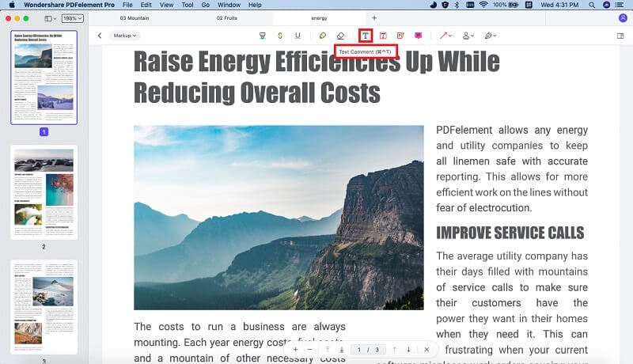
Task: Switch to the 02 Fruits tab
Action: click(227, 18)
